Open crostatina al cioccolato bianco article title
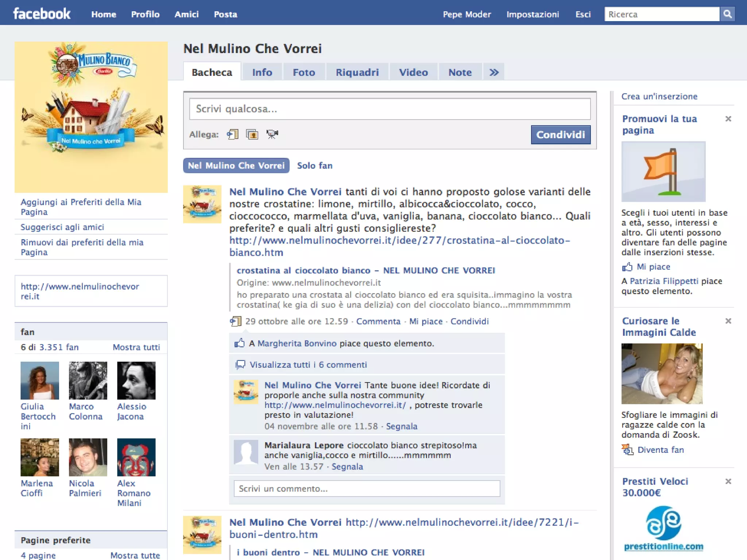 click(366, 270)
